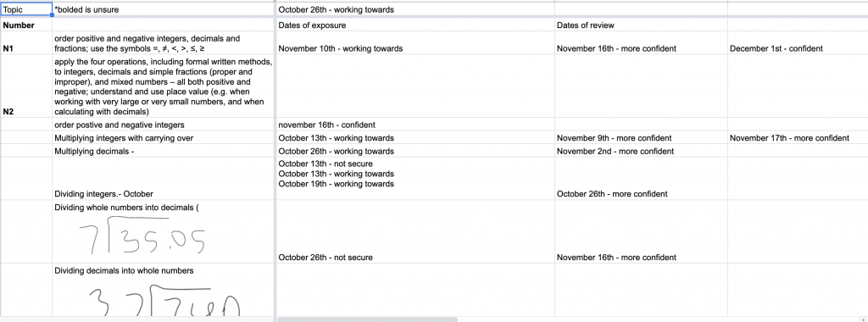Select the N2 row label
The width and height of the screenshot is (868, 322).
click(x=26, y=86)
